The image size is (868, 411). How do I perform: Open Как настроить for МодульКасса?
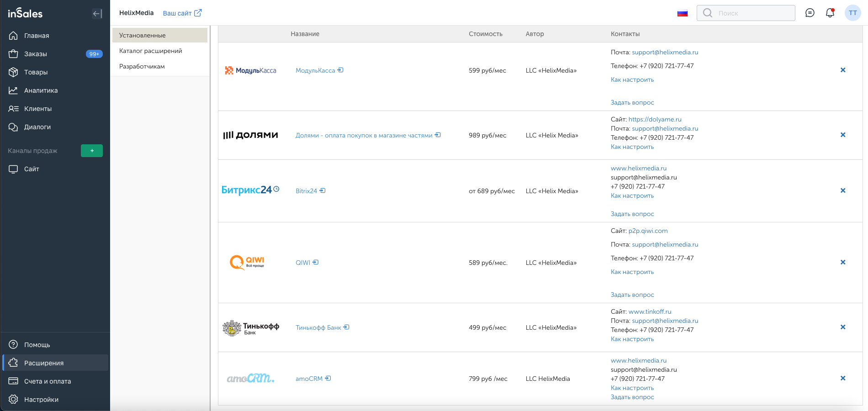[x=632, y=79]
